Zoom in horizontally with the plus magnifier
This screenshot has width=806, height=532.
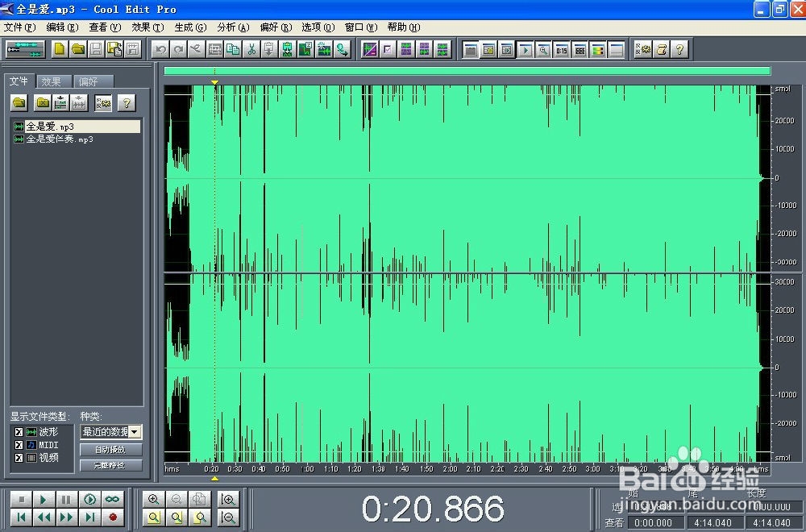[154, 499]
